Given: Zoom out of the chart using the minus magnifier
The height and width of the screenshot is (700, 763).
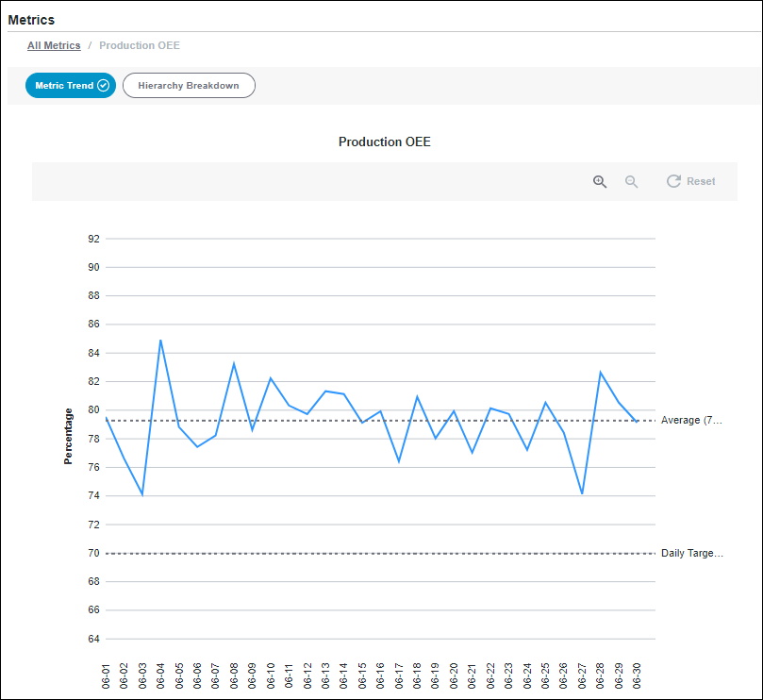Looking at the screenshot, I should coord(632,181).
